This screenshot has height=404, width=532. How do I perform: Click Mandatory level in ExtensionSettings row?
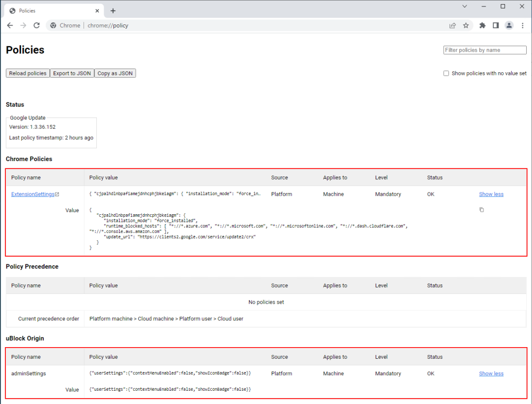(x=388, y=194)
